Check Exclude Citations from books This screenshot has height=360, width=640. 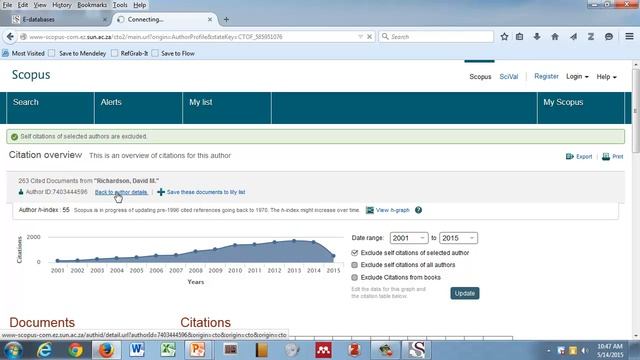coord(354,278)
